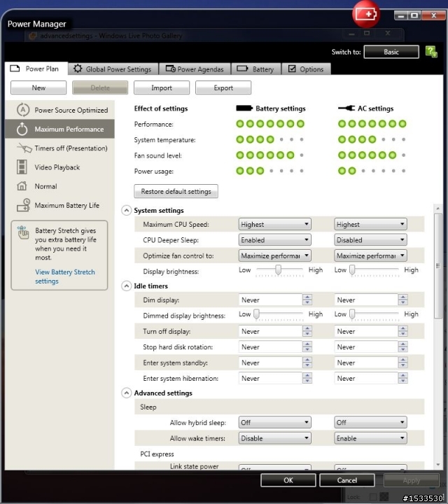The height and width of the screenshot is (504, 448).
Task: Collapse the Advanced settings section
Action: pos(126,393)
